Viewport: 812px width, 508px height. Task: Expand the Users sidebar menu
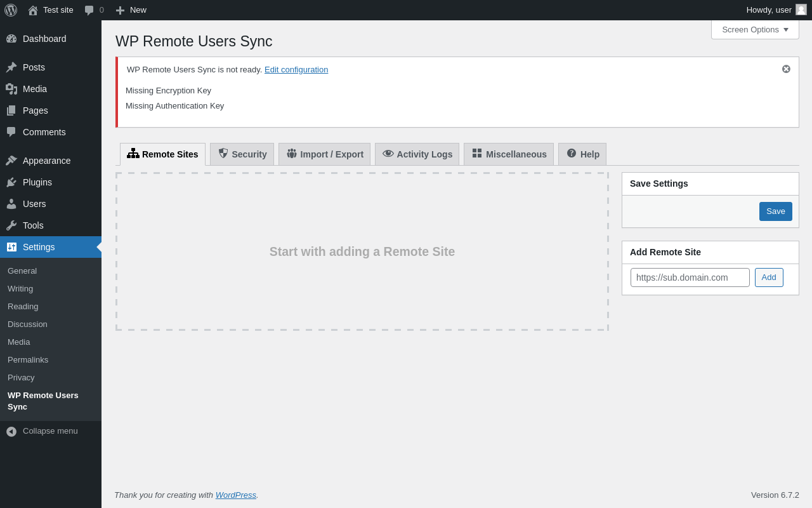click(x=34, y=204)
